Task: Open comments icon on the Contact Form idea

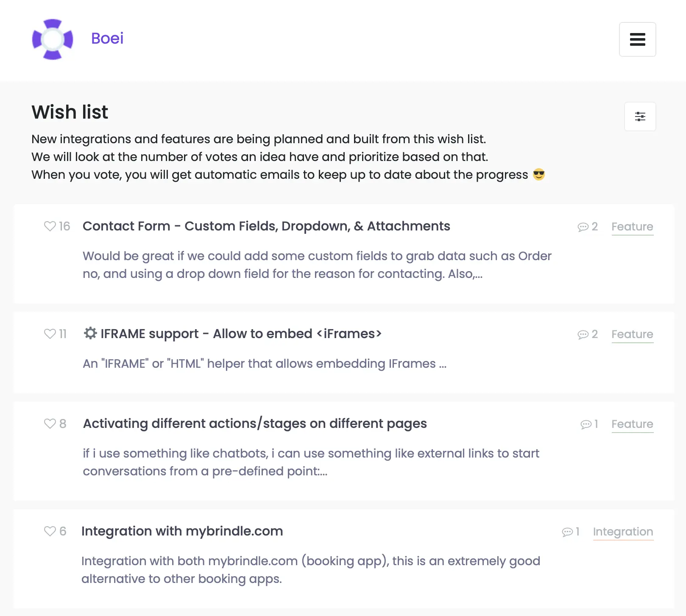Action: (583, 227)
